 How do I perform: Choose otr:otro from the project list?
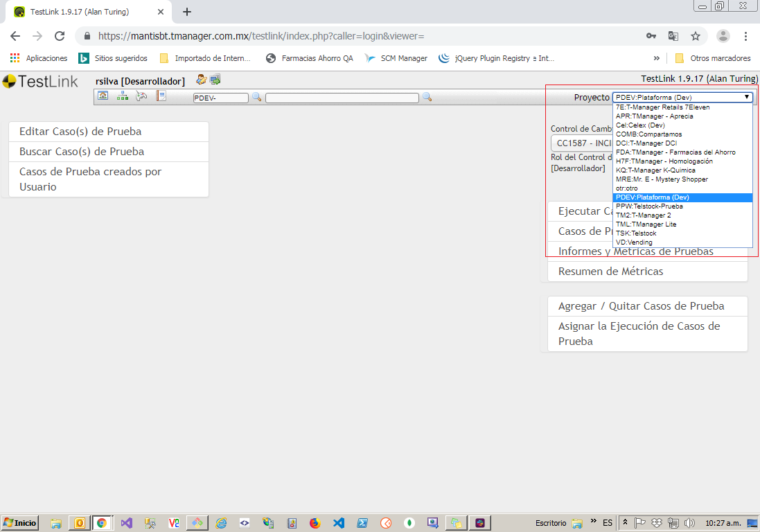682,188
